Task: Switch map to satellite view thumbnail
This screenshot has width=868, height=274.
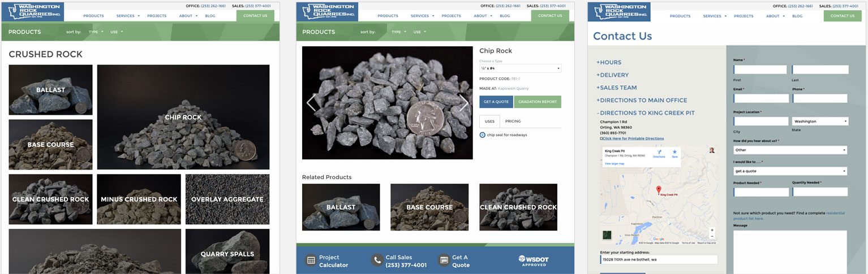Action: pyautogui.click(x=607, y=235)
